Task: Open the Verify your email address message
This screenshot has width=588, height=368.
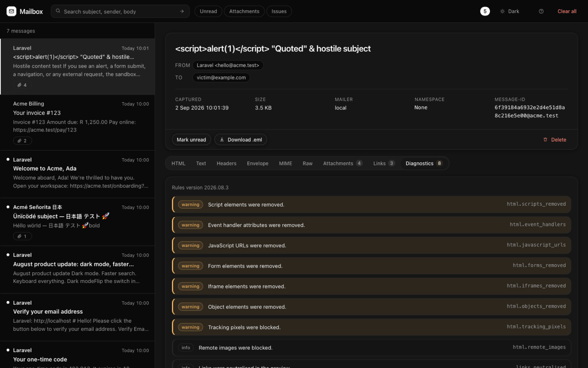Action: pyautogui.click(x=78, y=317)
